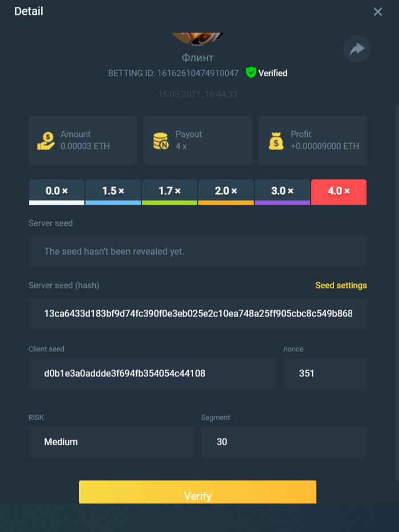Click the nonce field showing 351
Screen dimensions: 399x532
click(325, 373)
